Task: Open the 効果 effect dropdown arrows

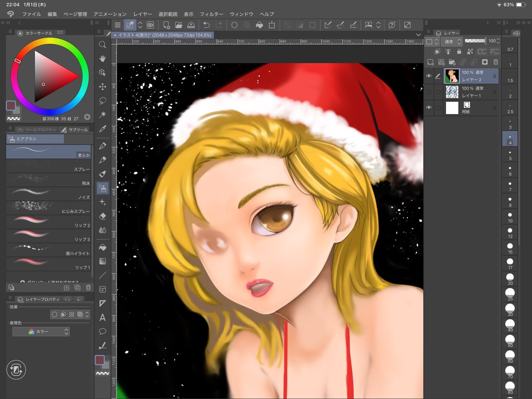Action: point(87,314)
